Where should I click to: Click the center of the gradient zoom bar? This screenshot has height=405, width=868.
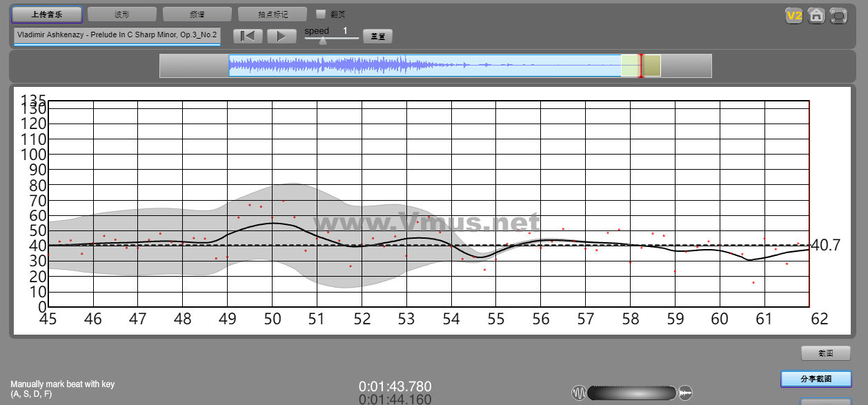pyautogui.click(x=631, y=393)
